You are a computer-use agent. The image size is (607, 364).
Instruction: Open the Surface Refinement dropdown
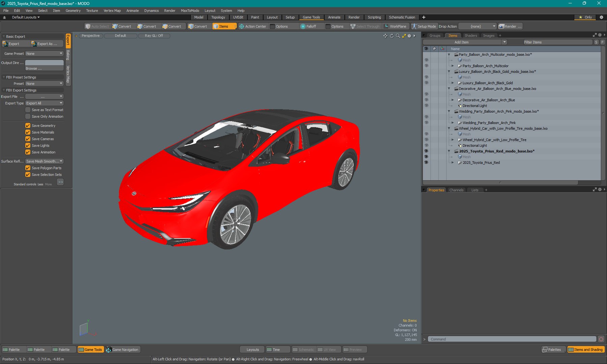point(45,161)
